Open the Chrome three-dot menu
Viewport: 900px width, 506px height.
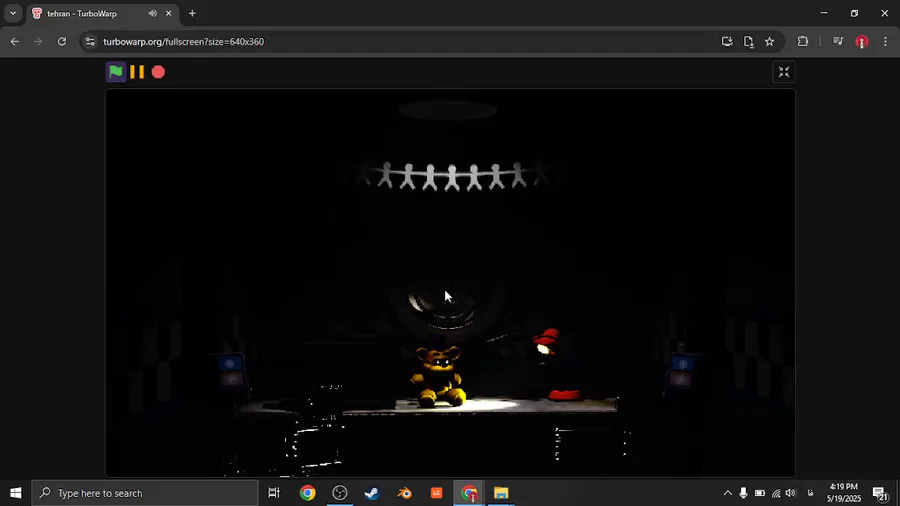[x=885, y=41]
